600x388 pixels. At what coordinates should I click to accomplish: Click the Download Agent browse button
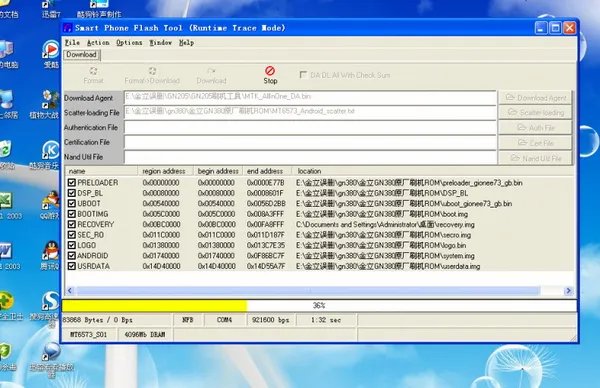coord(535,98)
